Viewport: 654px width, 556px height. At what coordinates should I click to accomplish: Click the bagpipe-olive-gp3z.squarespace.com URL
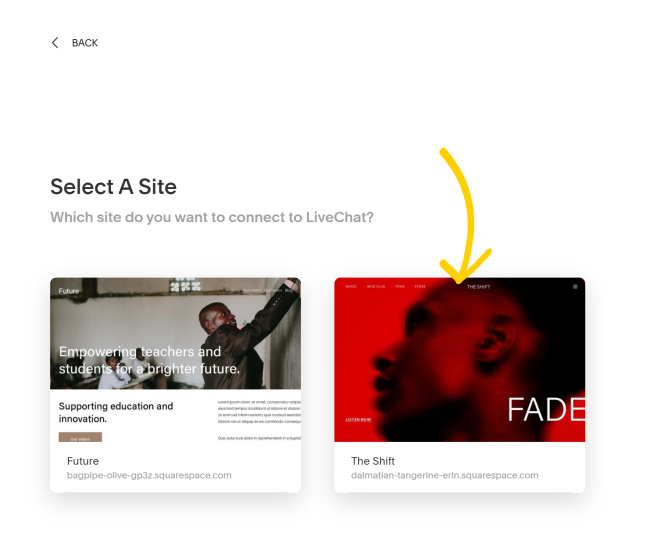click(x=149, y=475)
